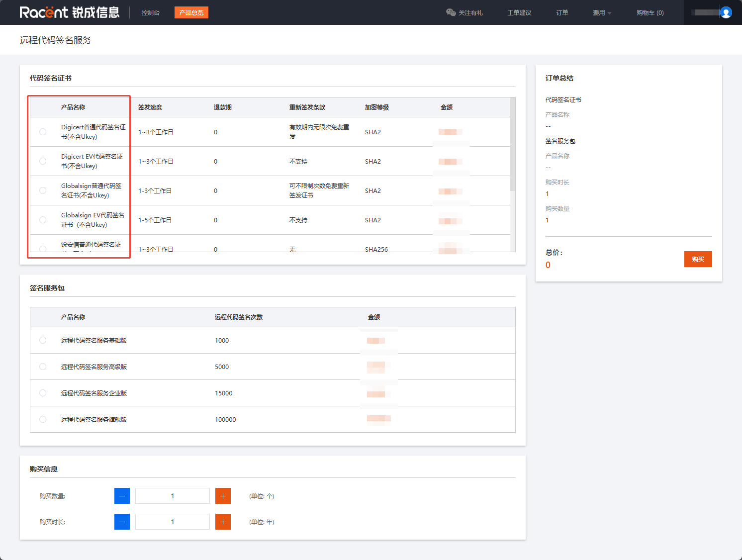
Task: Open the 产品总览 tab
Action: 191,12
